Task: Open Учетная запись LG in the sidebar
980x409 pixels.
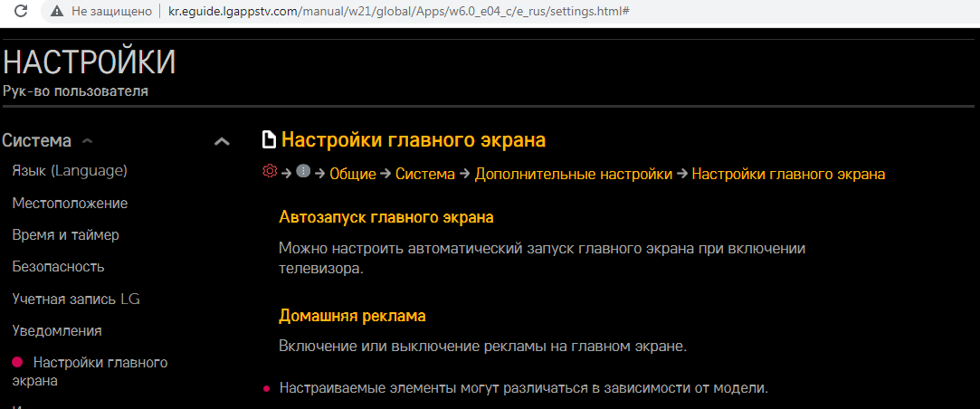Action: pyautogui.click(x=76, y=299)
